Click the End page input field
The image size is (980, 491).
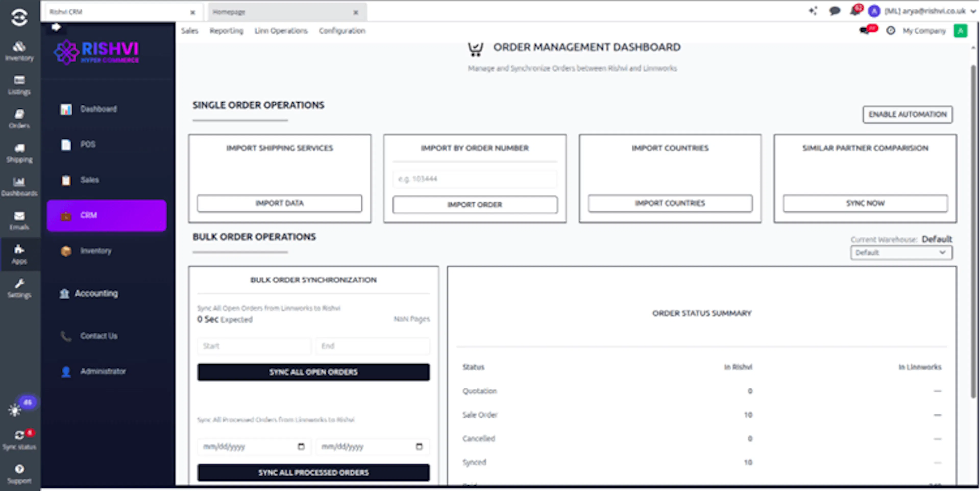pyautogui.click(x=373, y=346)
